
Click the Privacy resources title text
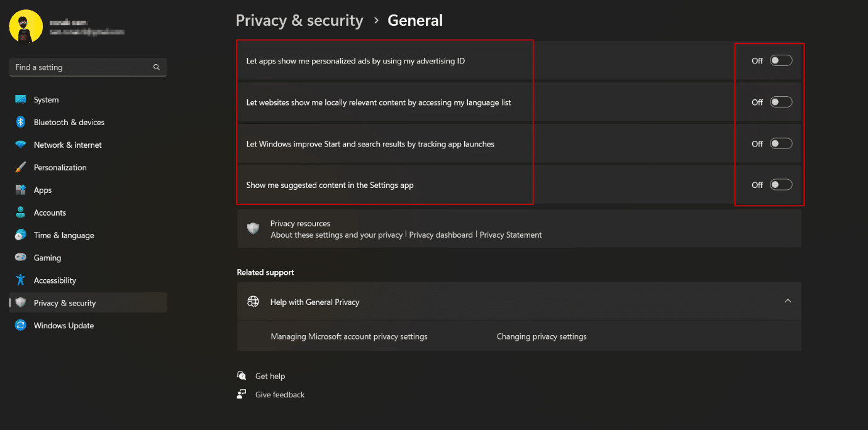[x=300, y=224]
